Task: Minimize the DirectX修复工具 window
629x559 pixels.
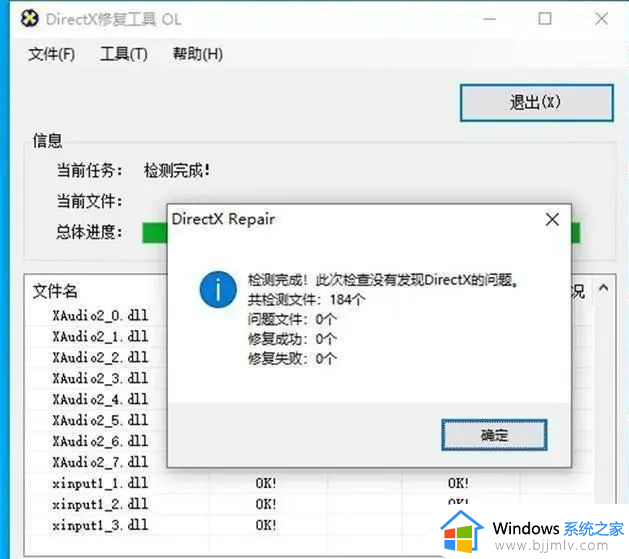Action: pos(489,18)
